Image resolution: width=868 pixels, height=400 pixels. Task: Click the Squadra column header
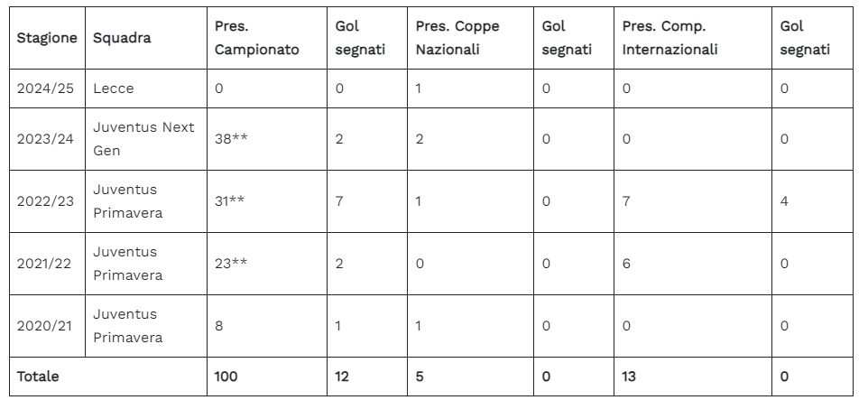122,38
